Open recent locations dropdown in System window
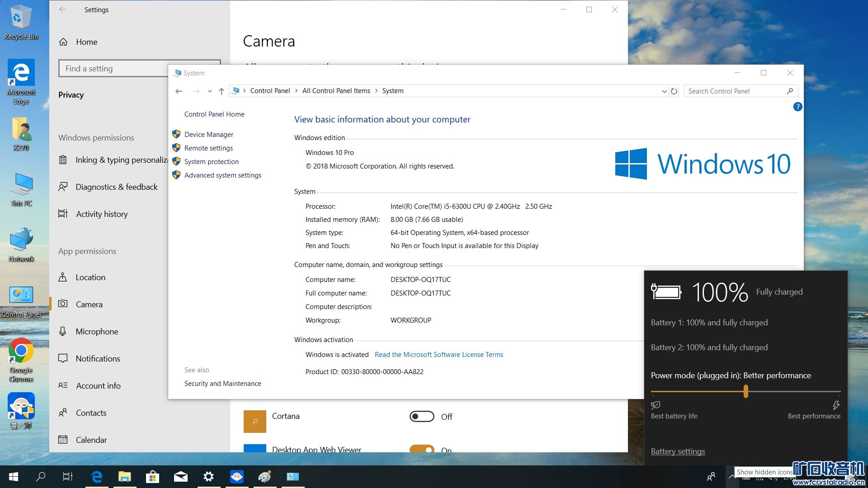The width and height of the screenshot is (868, 488). coord(210,91)
